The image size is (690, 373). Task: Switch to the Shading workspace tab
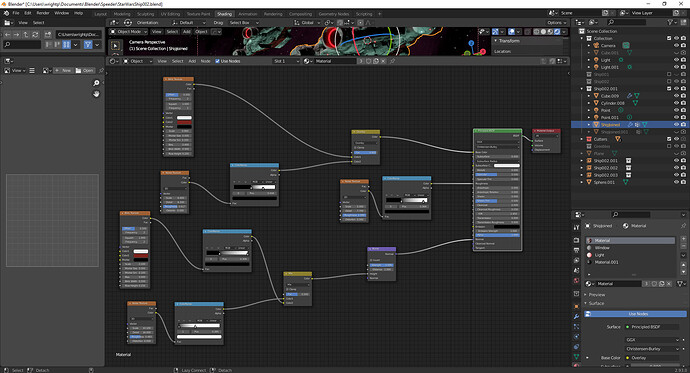(224, 14)
